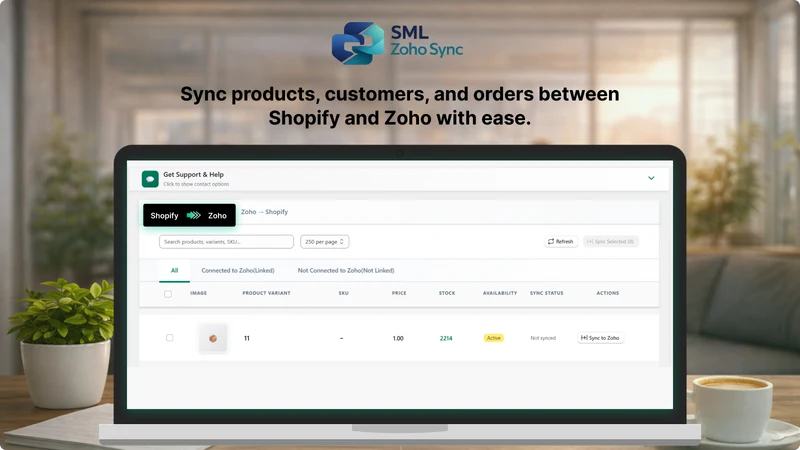Viewport: 800px width, 450px height.
Task: Focus the Search products, variants, SKU field
Action: point(226,242)
